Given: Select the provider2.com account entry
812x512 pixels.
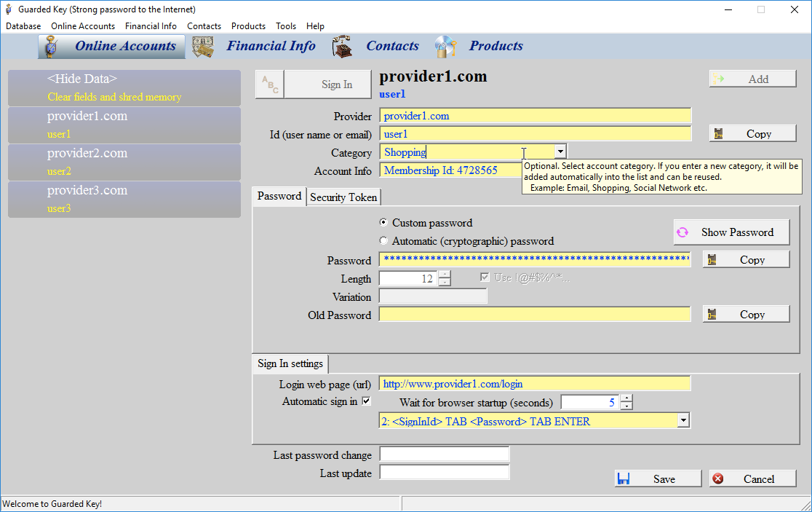Looking at the screenshot, I should pos(124,162).
